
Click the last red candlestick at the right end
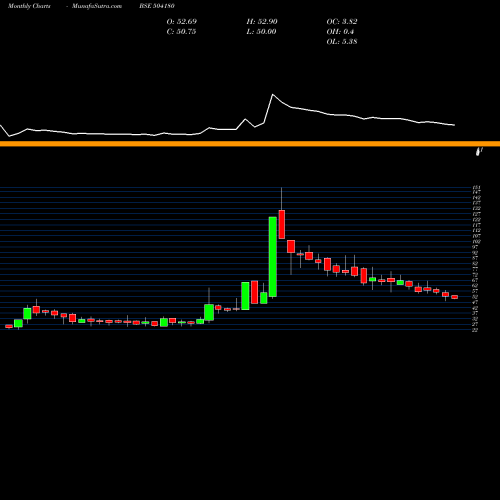tap(455, 297)
